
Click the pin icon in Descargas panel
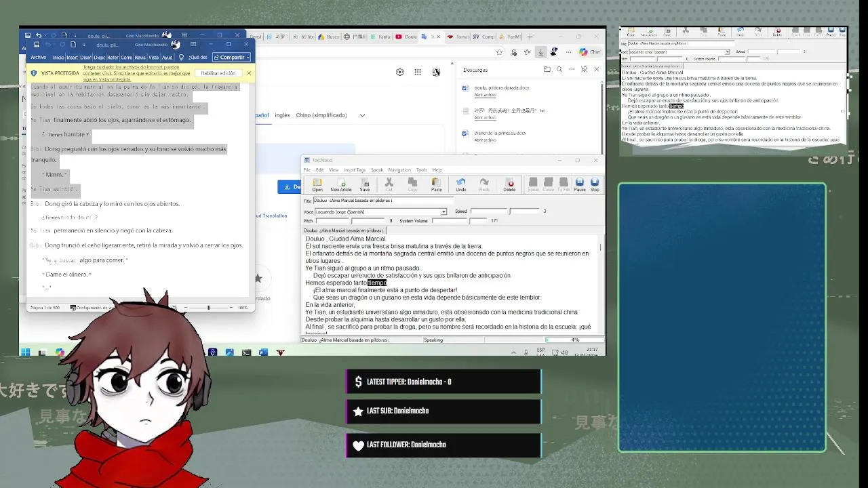click(x=584, y=69)
